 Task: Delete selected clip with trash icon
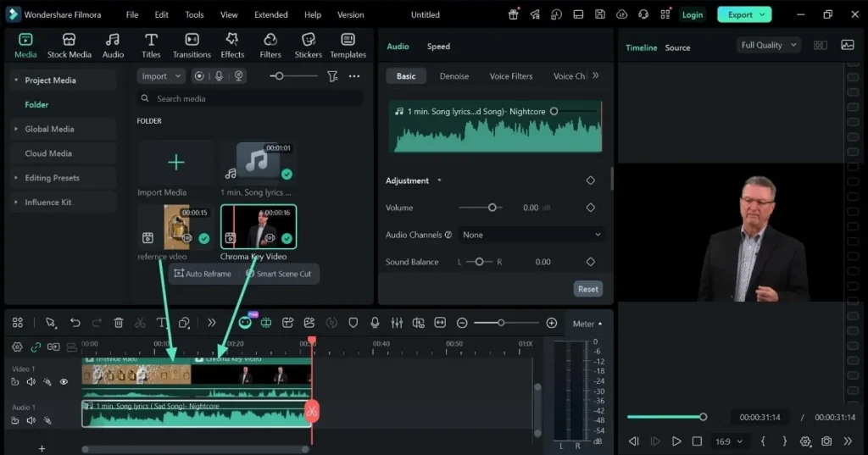[119, 323]
